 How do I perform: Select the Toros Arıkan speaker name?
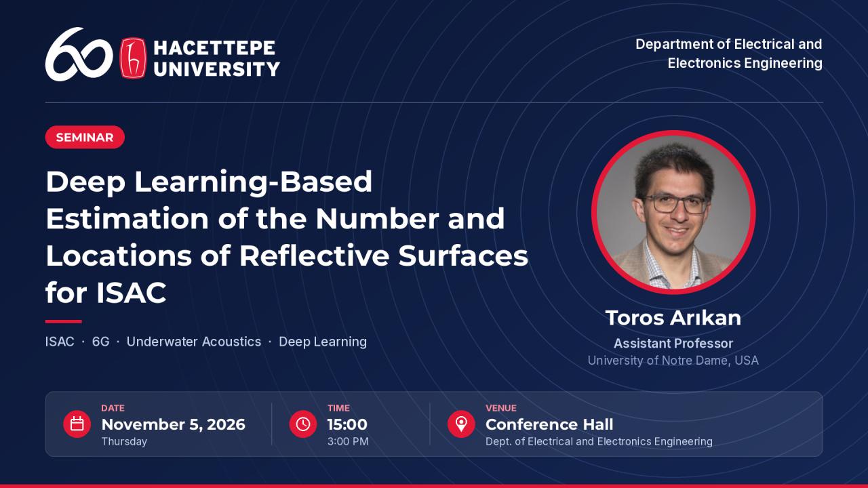pos(673,317)
